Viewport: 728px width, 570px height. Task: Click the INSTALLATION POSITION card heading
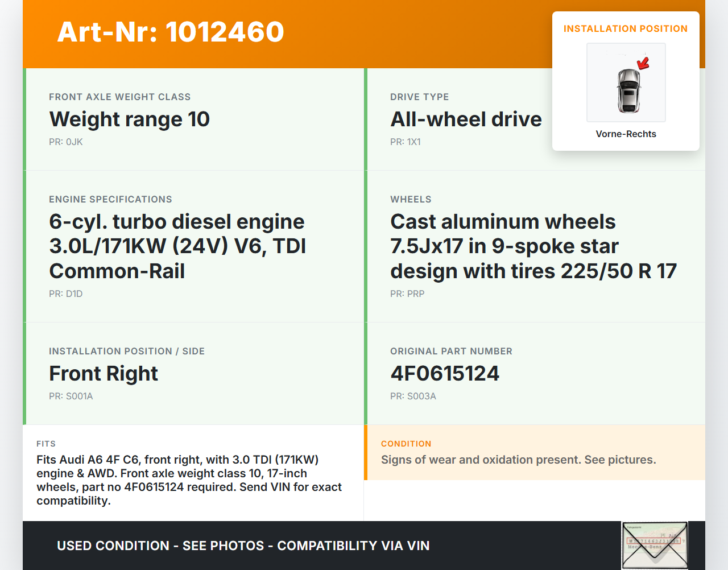tap(625, 29)
